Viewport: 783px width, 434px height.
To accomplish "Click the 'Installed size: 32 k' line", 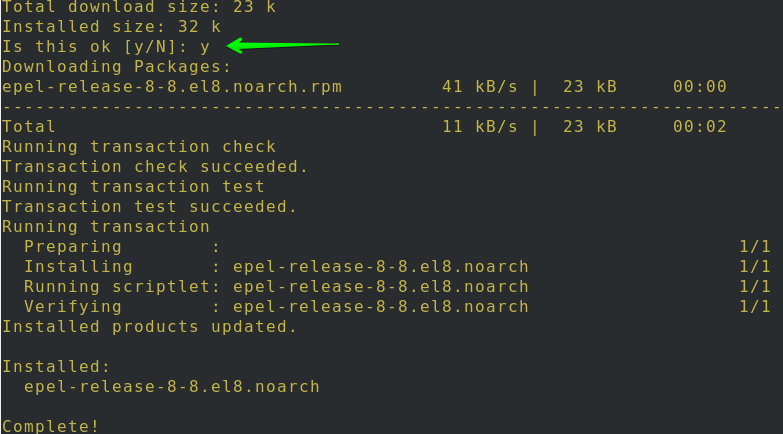I will click(111, 27).
